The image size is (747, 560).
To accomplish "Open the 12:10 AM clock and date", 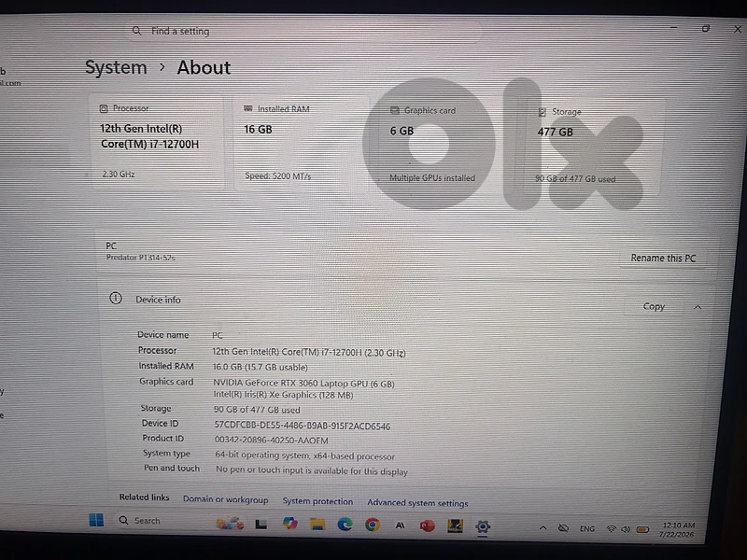I will 677,529.
